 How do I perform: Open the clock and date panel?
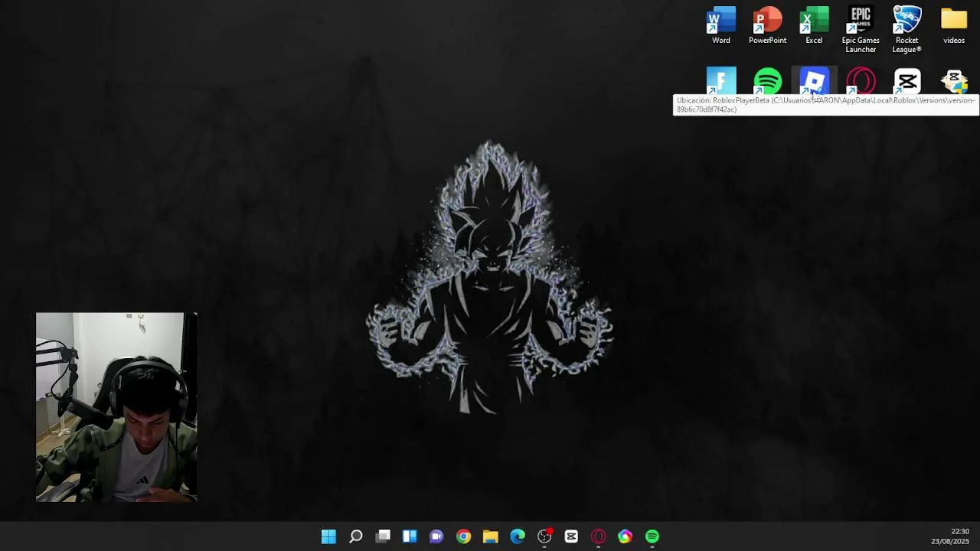[950, 536]
